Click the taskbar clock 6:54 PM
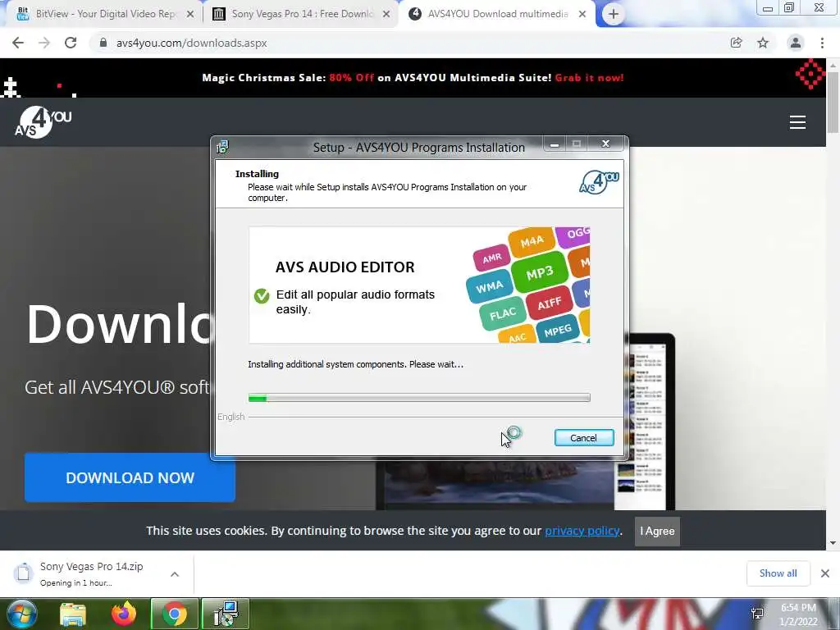The image size is (840, 630). [798, 608]
